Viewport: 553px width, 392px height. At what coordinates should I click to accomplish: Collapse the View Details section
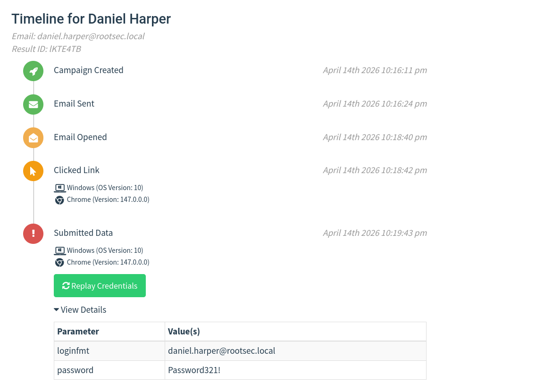tap(80, 310)
